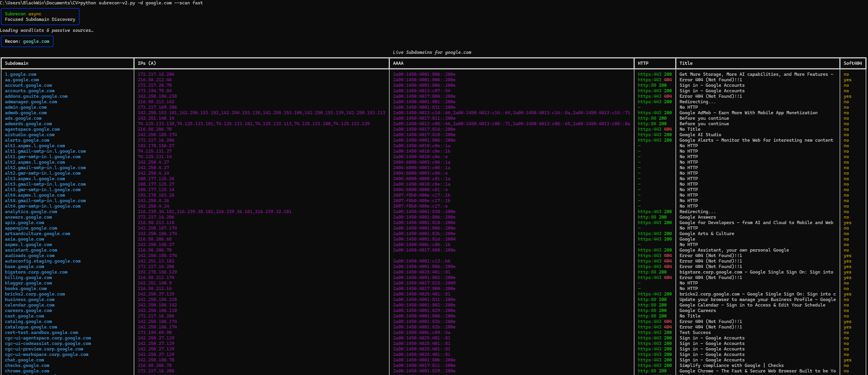Click subdomain "bigstore.corp.google.com"
The height and width of the screenshot is (375, 868).
36,272
